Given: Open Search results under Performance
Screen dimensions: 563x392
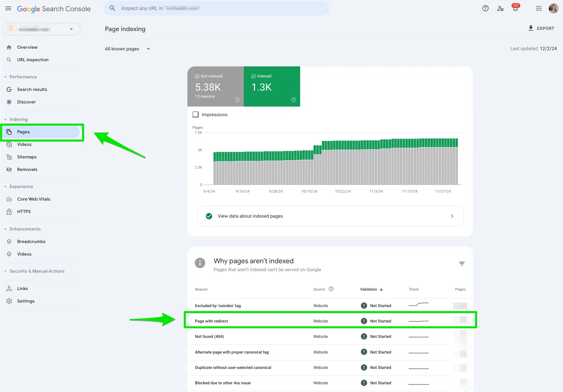Looking at the screenshot, I should coord(32,89).
